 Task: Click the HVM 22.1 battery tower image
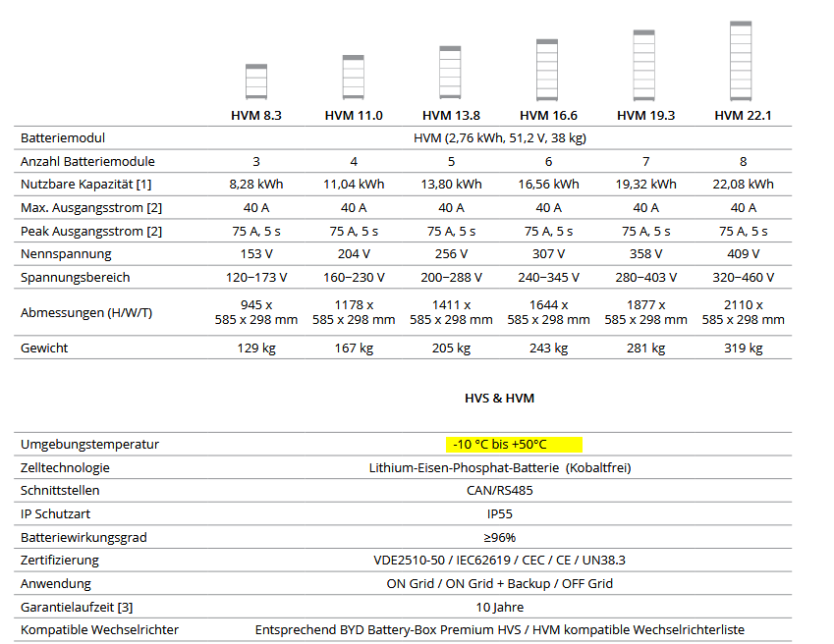click(741, 61)
